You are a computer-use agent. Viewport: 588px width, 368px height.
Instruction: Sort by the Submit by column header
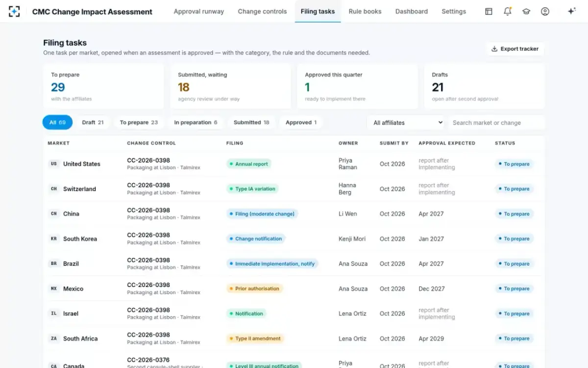click(x=394, y=143)
